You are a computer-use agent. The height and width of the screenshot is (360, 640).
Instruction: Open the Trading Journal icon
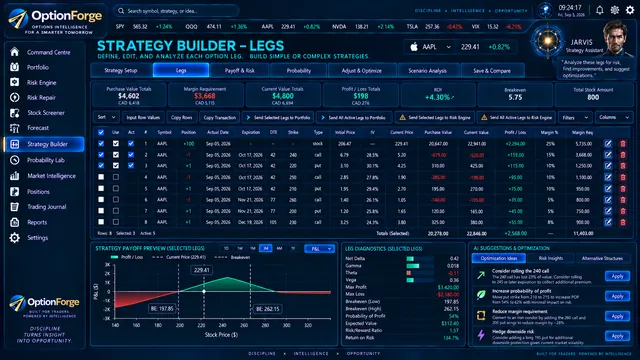coord(15,207)
